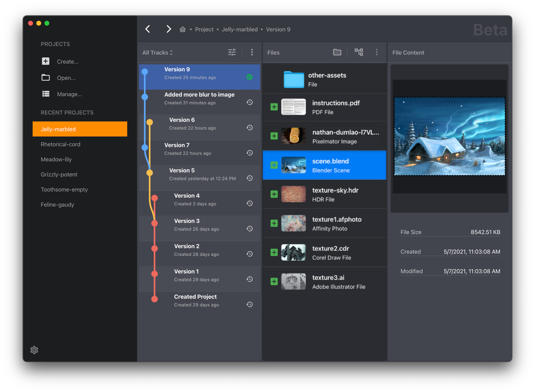Navigate forward with right arrow
Viewport: 535px width, 392px height.
point(168,29)
